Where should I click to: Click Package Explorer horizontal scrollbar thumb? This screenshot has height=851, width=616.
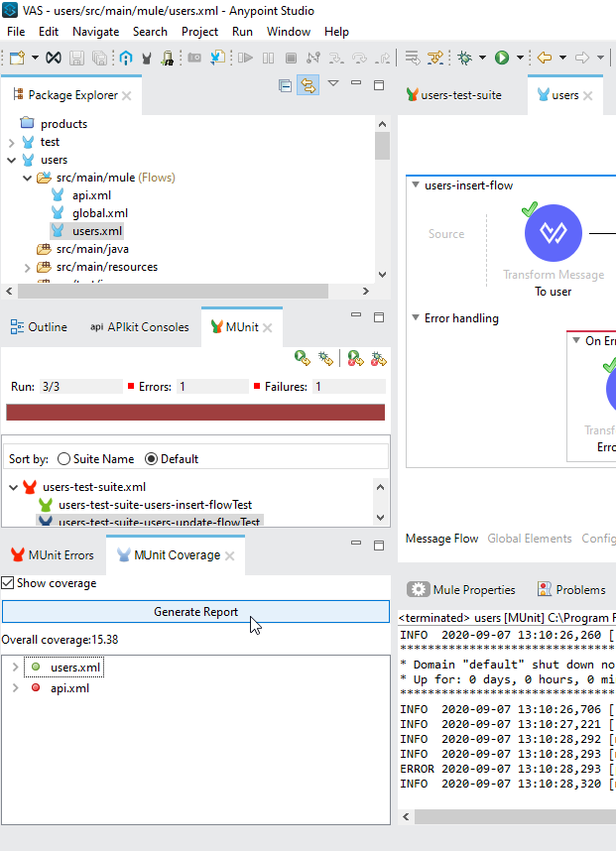click(173, 292)
